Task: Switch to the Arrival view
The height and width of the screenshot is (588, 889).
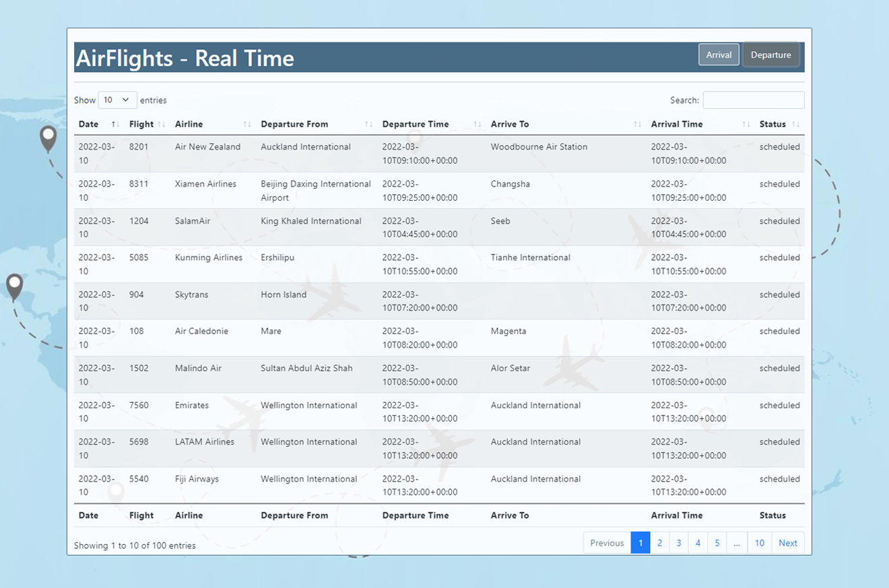Action: (x=719, y=55)
